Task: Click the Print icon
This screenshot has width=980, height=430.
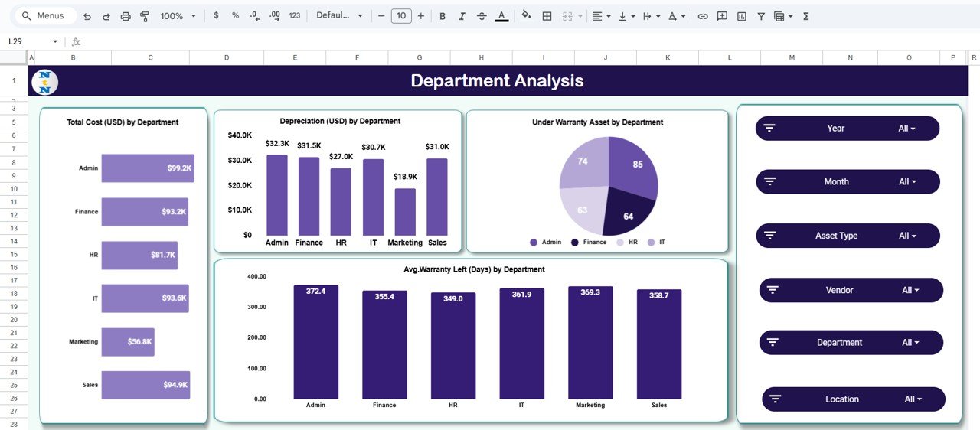Action: (x=126, y=16)
